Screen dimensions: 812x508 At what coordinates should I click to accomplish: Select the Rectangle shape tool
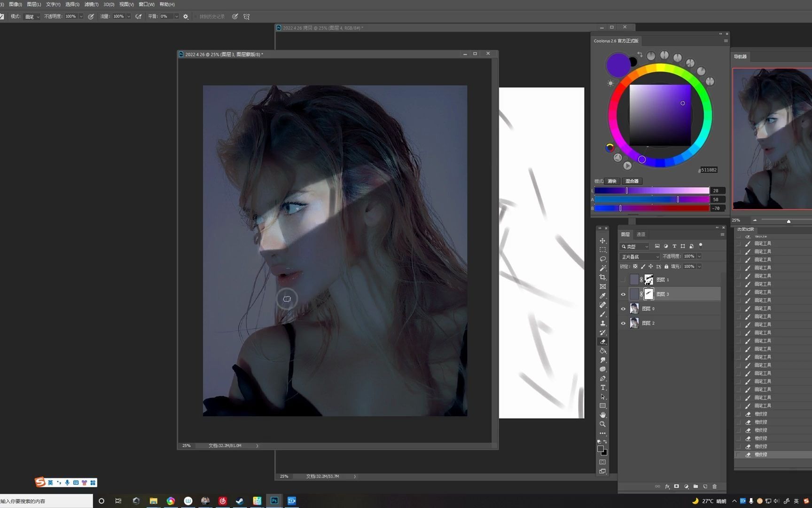pos(602,406)
